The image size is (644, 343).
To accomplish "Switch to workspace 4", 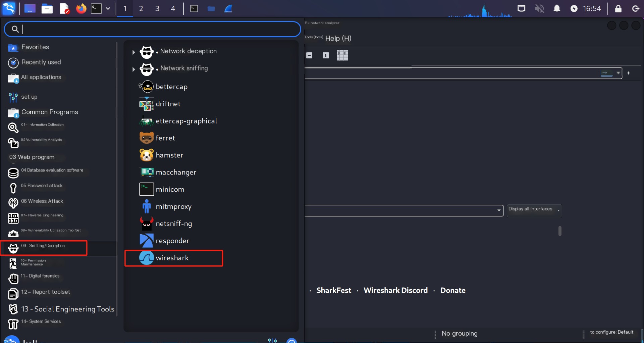I will click(173, 8).
